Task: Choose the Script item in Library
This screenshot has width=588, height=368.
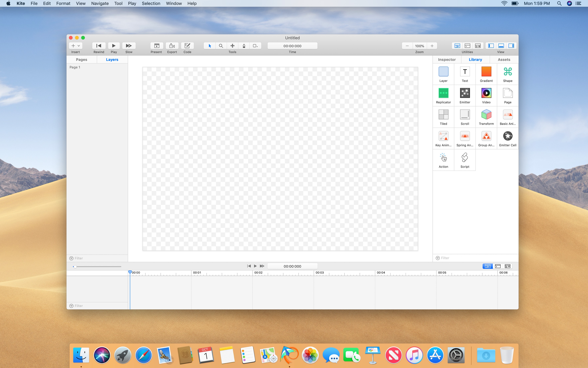Action: (x=465, y=160)
